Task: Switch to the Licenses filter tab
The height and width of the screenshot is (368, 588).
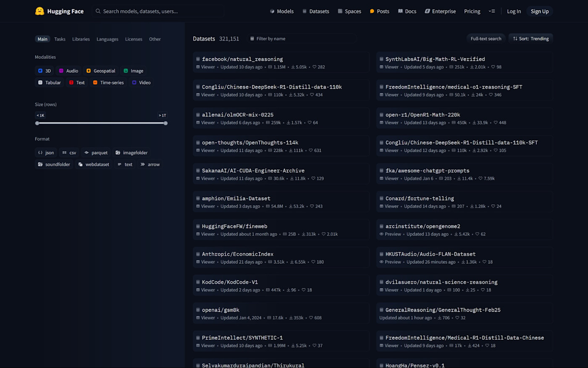Action: click(x=134, y=39)
